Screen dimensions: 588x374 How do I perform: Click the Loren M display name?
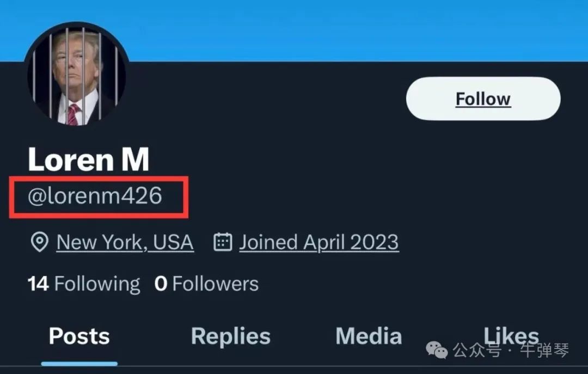pyautogui.click(x=88, y=160)
